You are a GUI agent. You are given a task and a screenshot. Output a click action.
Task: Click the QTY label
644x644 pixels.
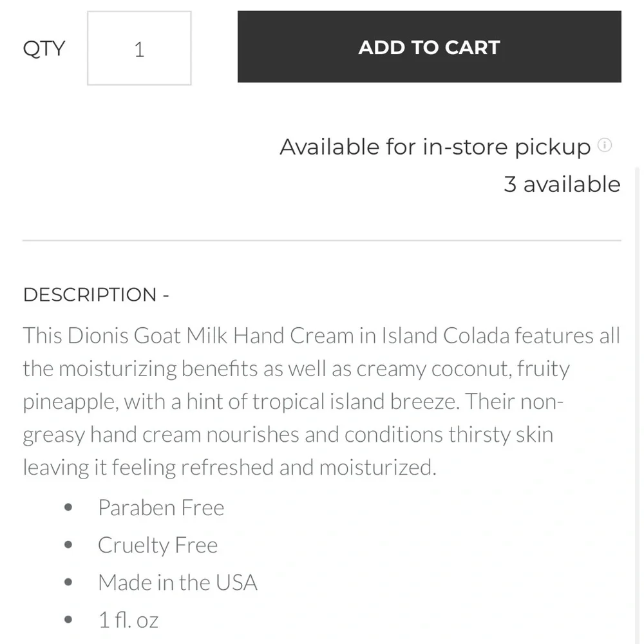pos(44,48)
